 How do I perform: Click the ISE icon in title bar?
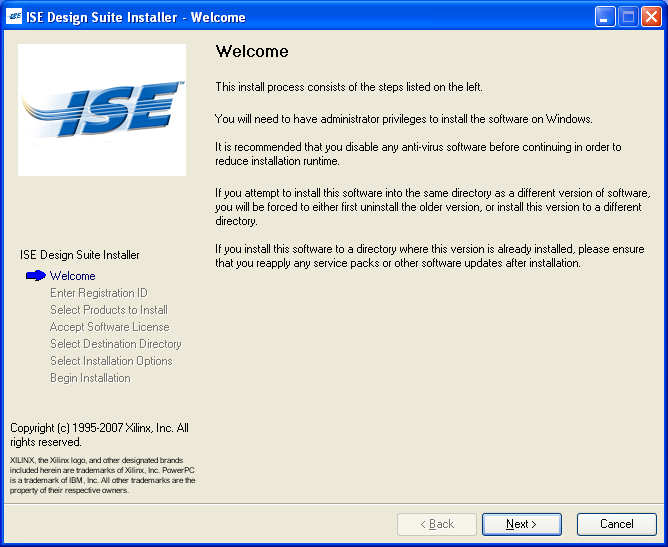tap(14, 17)
